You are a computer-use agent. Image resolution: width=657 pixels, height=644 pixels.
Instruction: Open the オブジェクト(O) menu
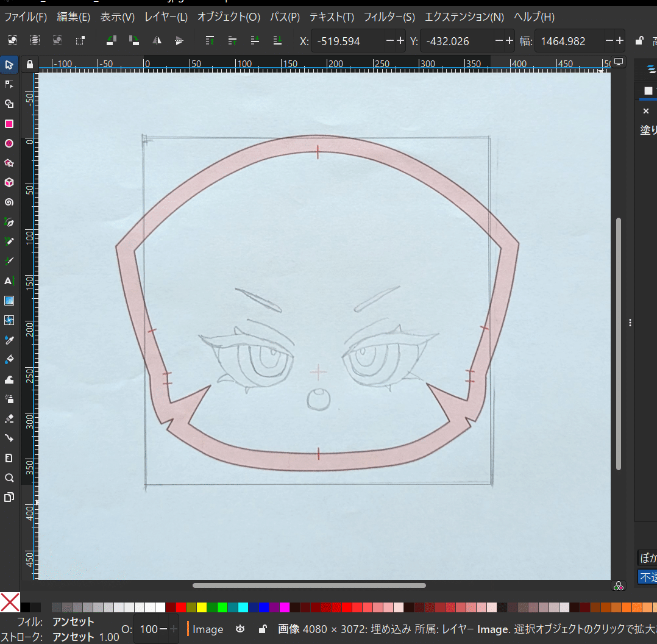click(x=229, y=17)
